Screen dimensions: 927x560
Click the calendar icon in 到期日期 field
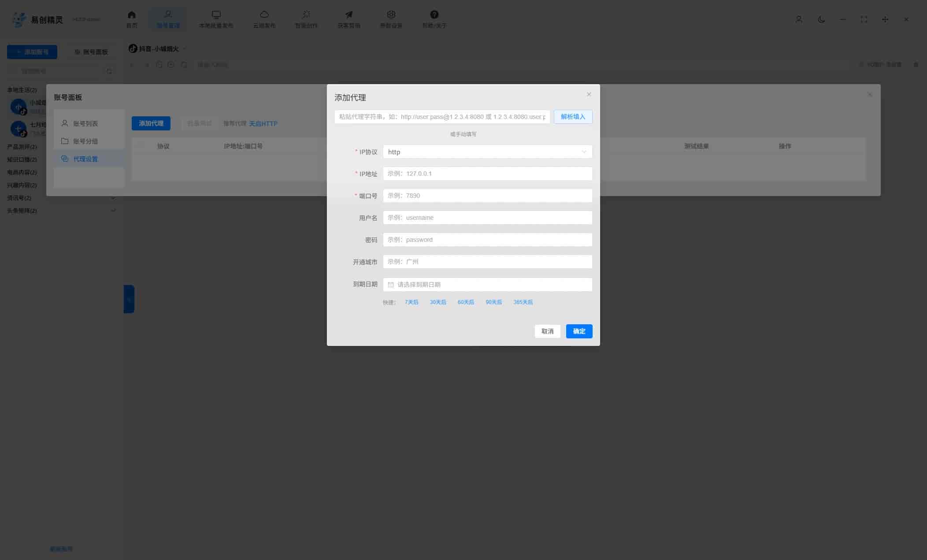tap(390, 285)
